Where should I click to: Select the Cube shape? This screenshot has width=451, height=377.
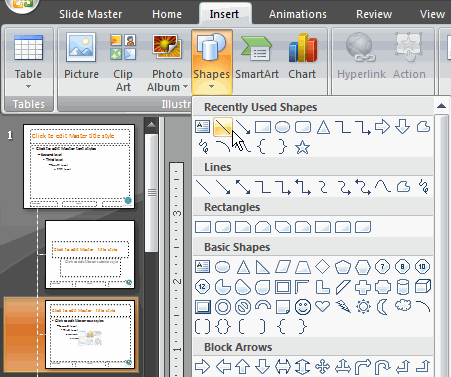click(x=423, y=287)
